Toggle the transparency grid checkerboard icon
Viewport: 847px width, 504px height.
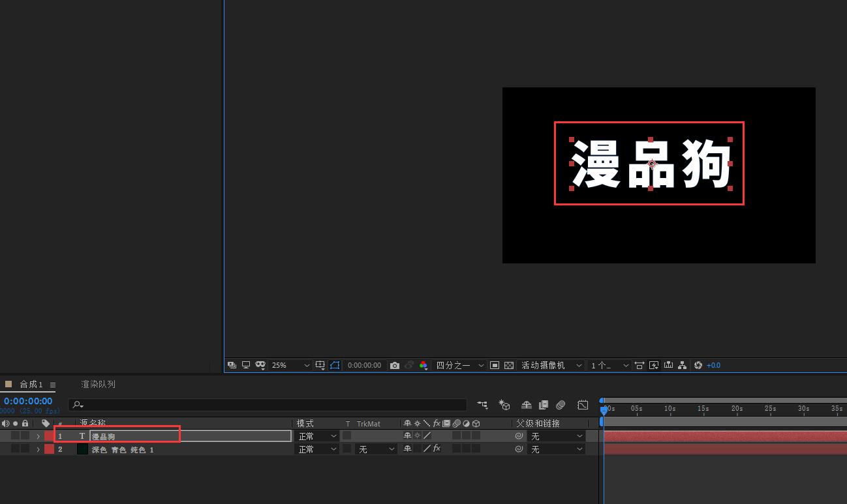point(509,365)
